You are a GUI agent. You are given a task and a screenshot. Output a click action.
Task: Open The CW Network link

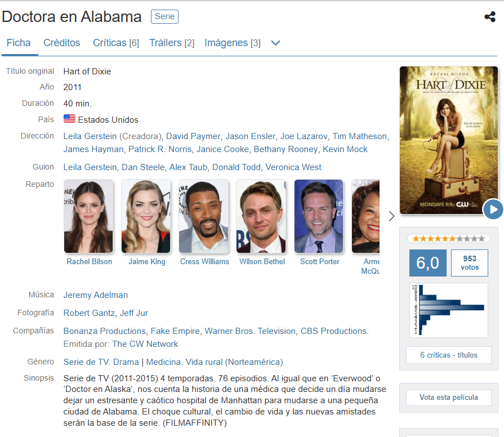click(145, 344)
